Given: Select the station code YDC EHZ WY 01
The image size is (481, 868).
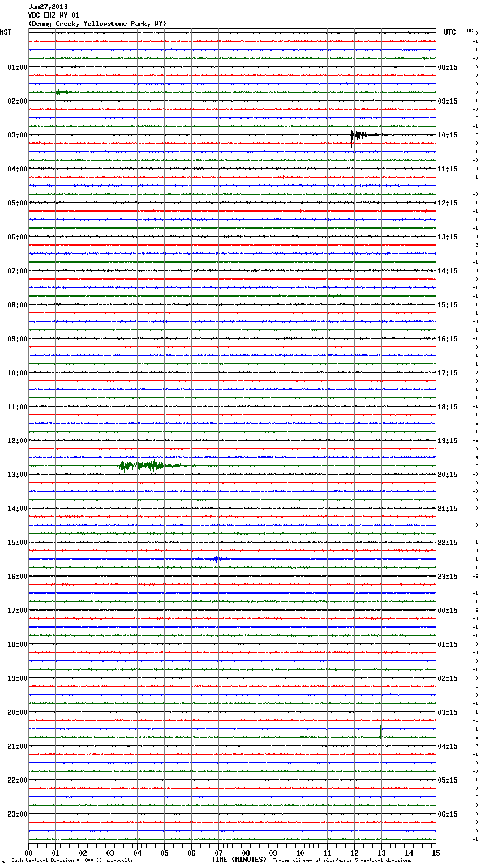Looking at the screenshot, I should point(54,15).
